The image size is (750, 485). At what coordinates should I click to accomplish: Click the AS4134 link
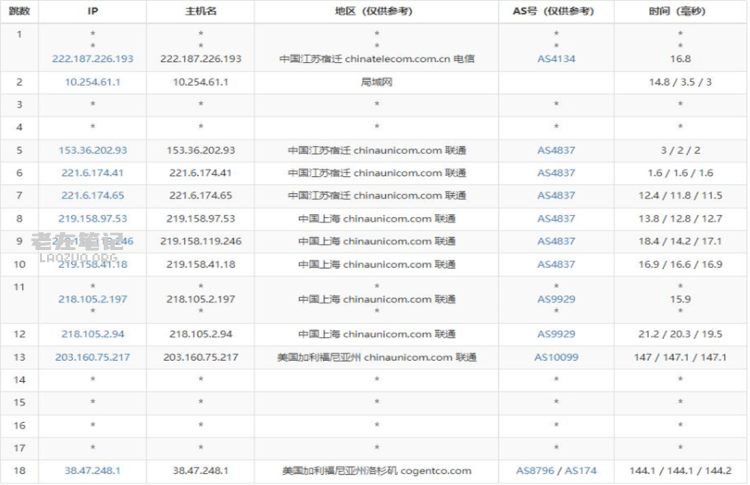[556, 59]
